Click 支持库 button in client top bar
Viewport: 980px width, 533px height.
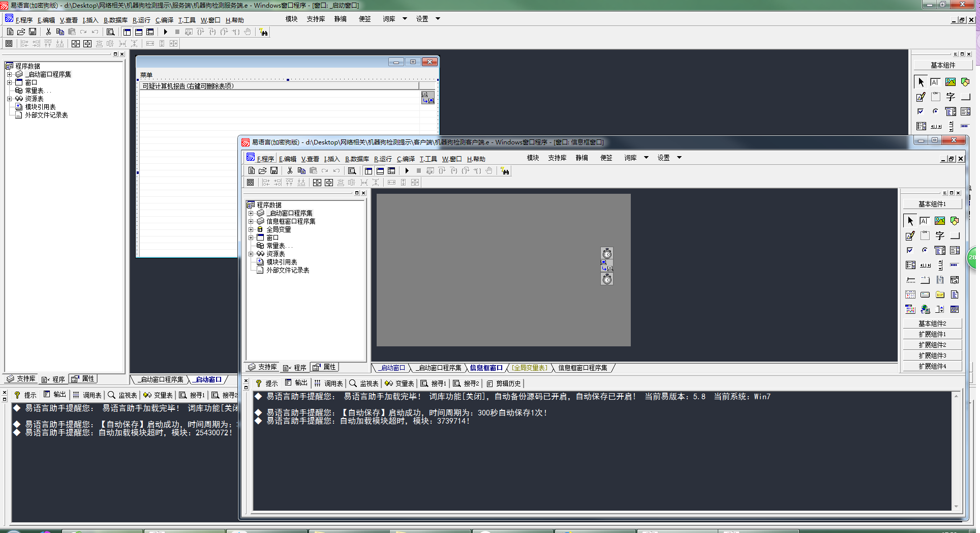click(557, 158)
